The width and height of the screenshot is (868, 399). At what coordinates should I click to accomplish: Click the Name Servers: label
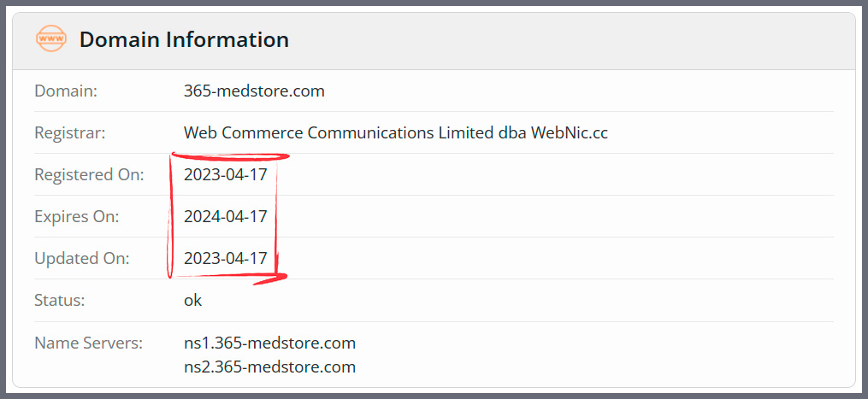(x=89, y=343)
